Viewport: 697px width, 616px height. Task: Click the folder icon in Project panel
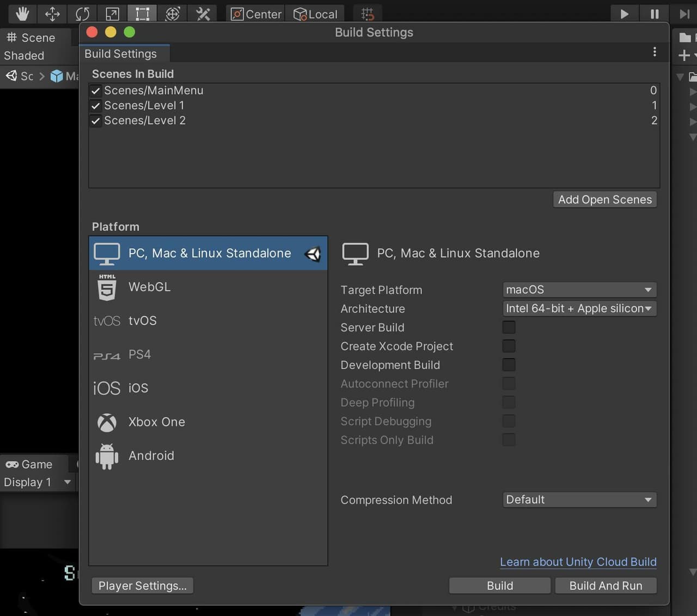[685, 38]
